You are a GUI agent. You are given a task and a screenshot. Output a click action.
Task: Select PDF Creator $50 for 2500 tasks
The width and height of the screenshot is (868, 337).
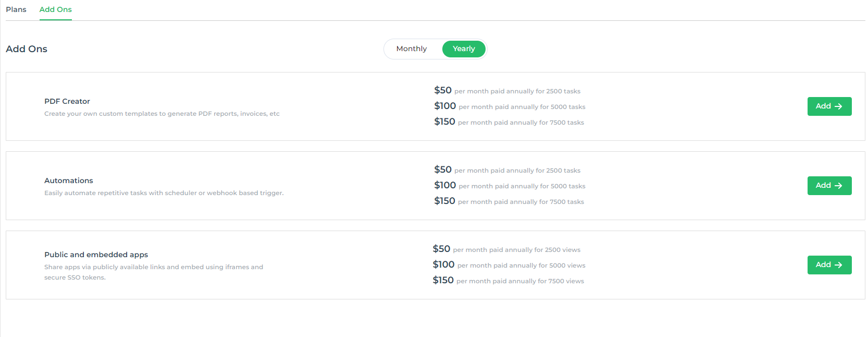click(507, 91)
